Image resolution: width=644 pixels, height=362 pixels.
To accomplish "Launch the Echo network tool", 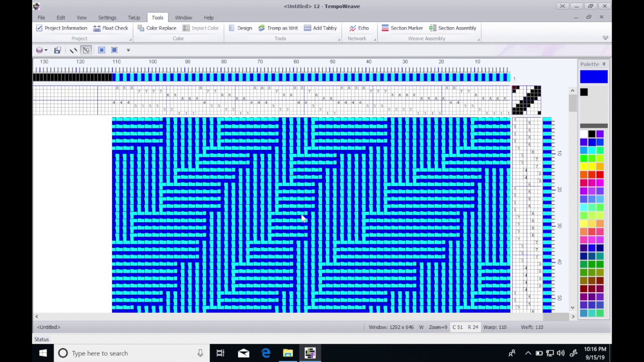I will pyautogui.click(x=359, y=28).
